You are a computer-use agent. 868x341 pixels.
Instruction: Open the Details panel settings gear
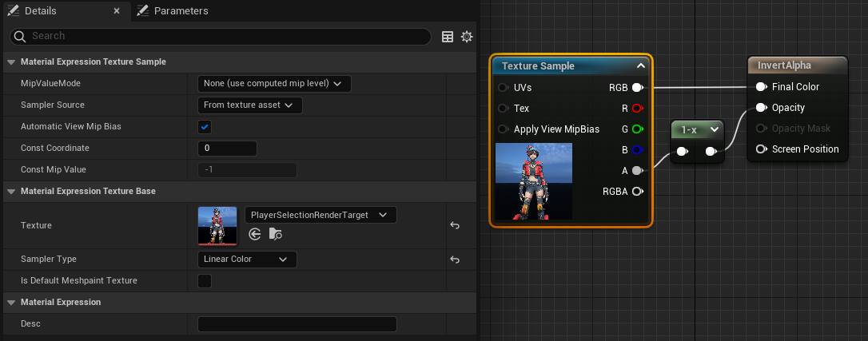coord(467,37)
